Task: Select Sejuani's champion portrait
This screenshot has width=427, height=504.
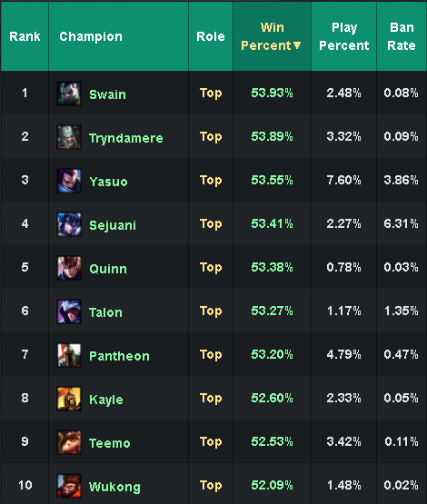Action: 69,224
